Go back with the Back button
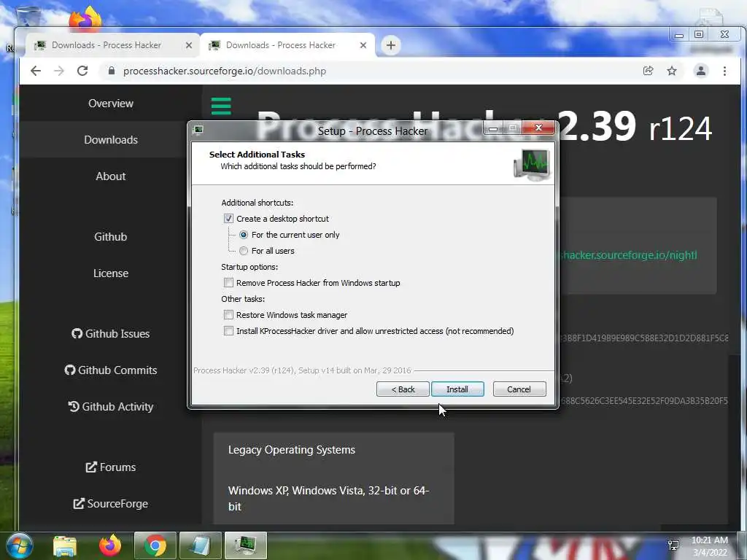This screenshot has height=560, width=747. pos(403,389)
